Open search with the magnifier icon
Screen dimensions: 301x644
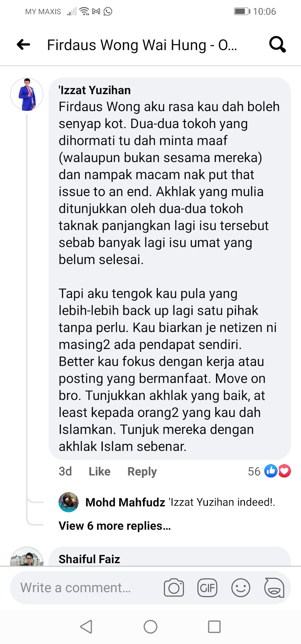277,45
